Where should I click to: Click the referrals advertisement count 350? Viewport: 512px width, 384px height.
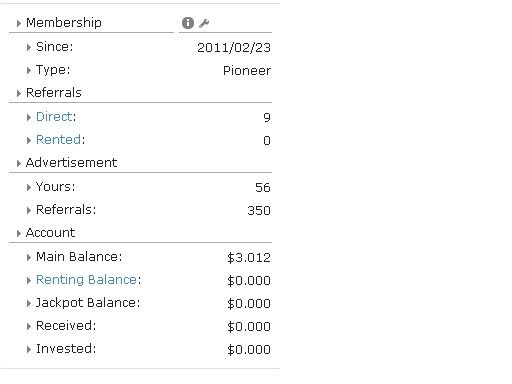[259, 210]
